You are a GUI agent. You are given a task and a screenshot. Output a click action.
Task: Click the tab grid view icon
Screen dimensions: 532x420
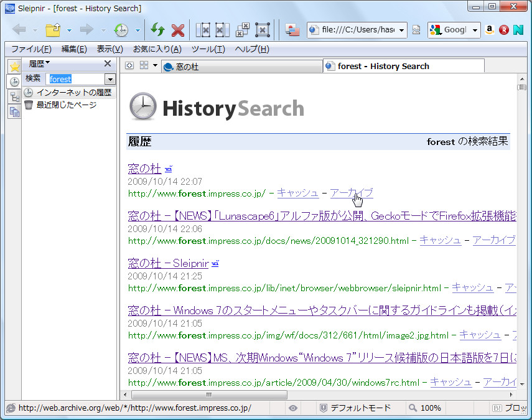tap(144, 65)
